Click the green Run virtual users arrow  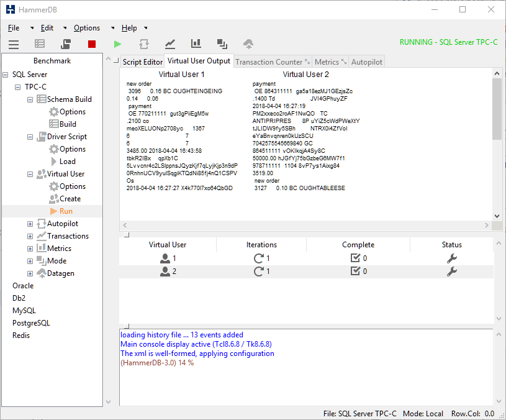(118, 44)
